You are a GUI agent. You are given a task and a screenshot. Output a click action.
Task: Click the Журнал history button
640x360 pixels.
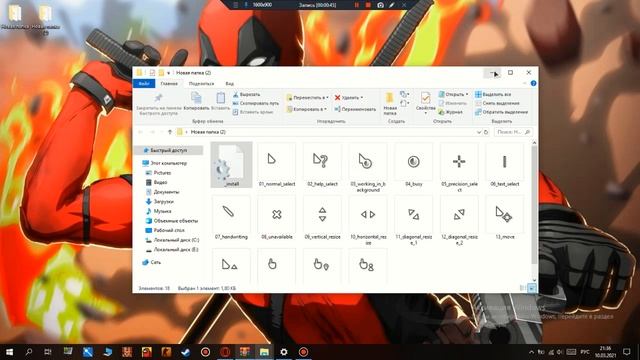click(x=451, y=112)
